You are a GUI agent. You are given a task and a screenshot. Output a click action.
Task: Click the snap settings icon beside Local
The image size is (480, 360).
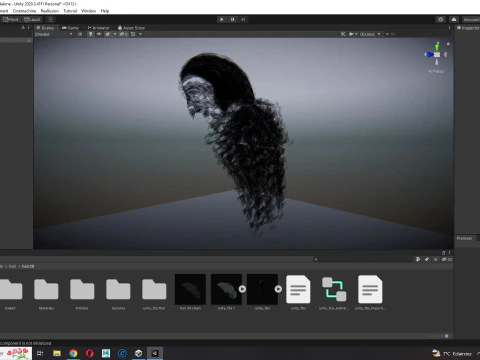[x=51, y=19]
